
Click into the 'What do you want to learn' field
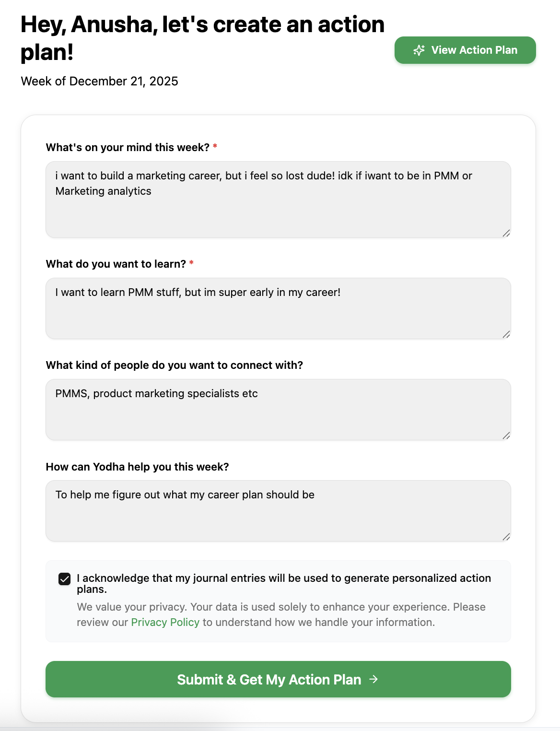pyautogui.click(x=278, y=308)
